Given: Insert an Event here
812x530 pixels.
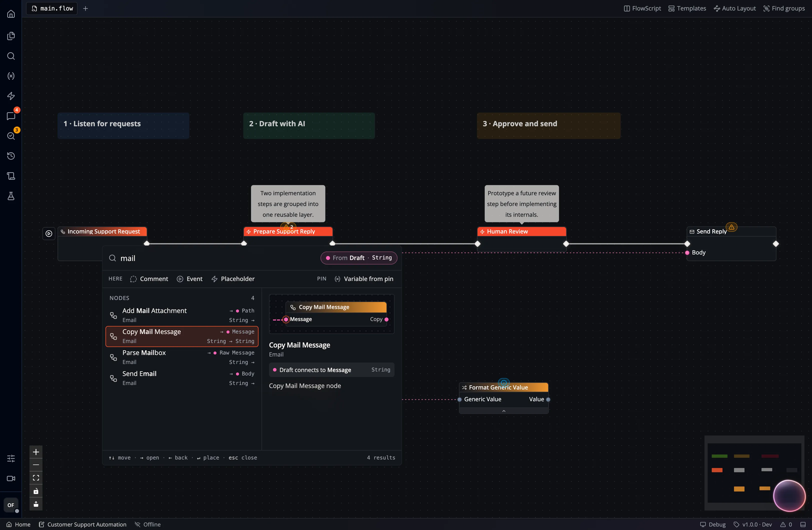Looking at the screenshot, I should [190, 279].
